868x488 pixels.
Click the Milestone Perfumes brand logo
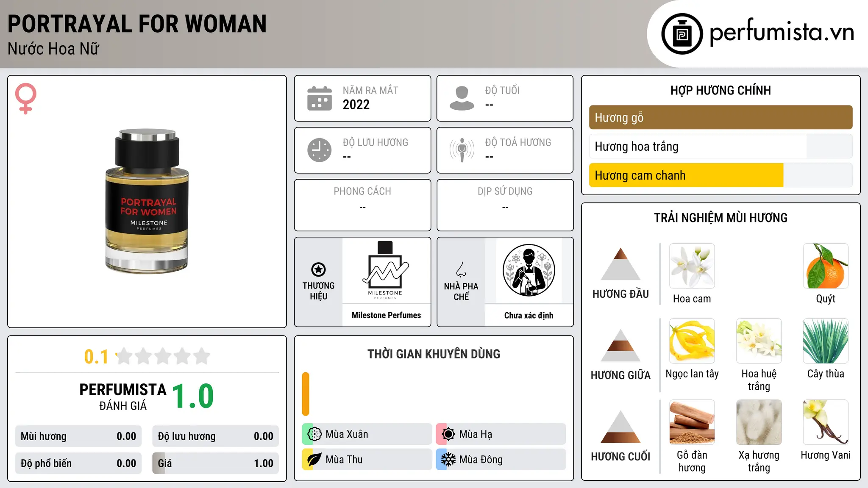[386, 270]
